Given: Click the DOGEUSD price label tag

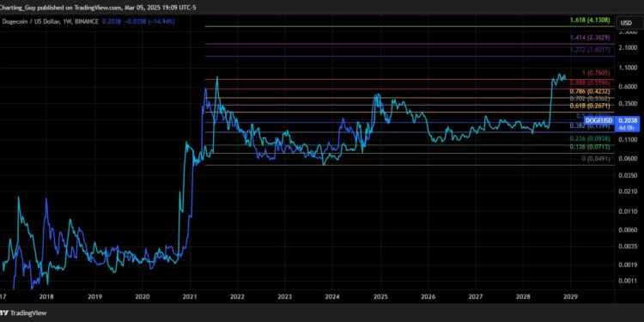Looking at the screenshot, I should 598,120.
